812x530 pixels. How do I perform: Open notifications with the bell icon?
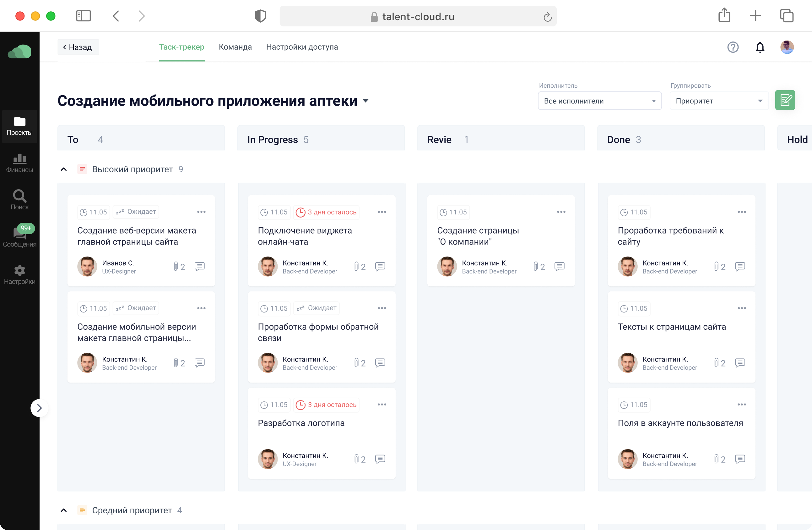coord(760,47)
